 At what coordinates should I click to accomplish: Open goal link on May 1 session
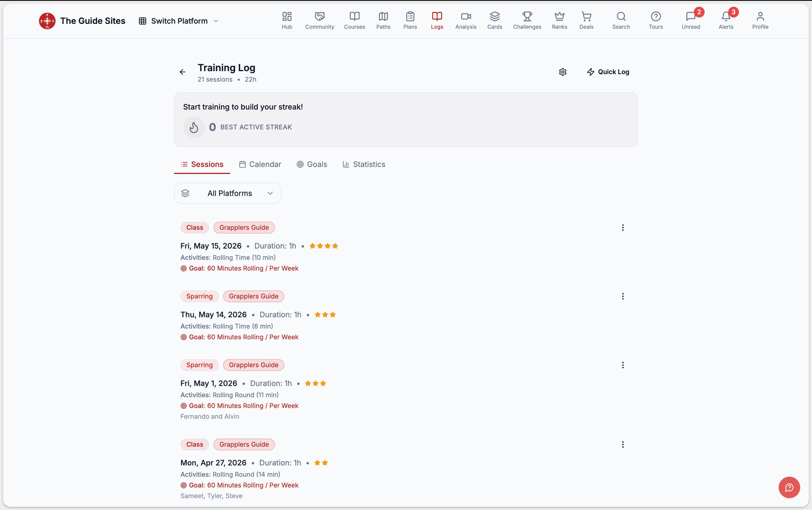point(240,406)
